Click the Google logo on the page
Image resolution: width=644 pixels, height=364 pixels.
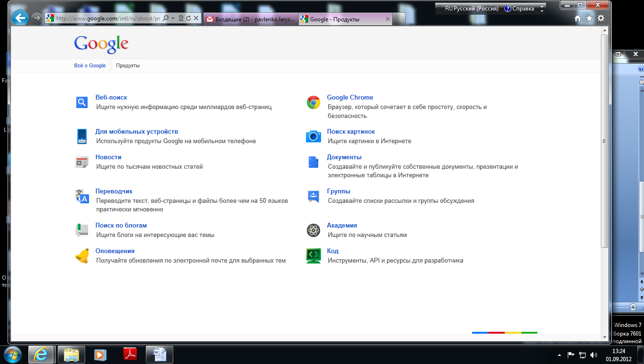point(101,44)
